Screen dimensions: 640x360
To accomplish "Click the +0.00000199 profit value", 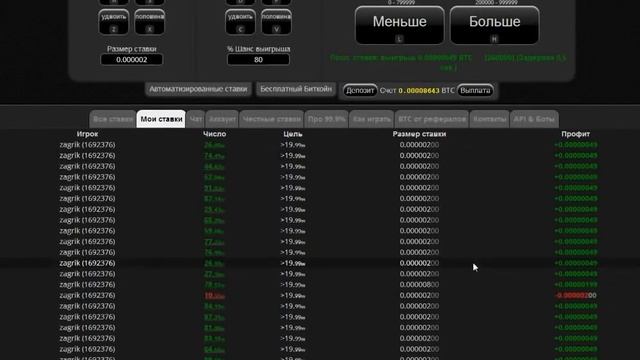I will coord(576,284).
